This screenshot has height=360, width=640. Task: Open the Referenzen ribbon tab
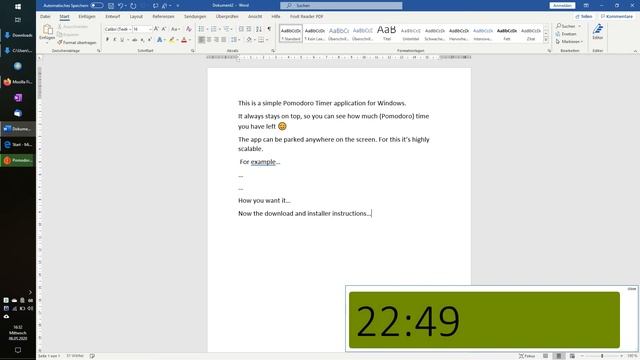pos(163,16)
